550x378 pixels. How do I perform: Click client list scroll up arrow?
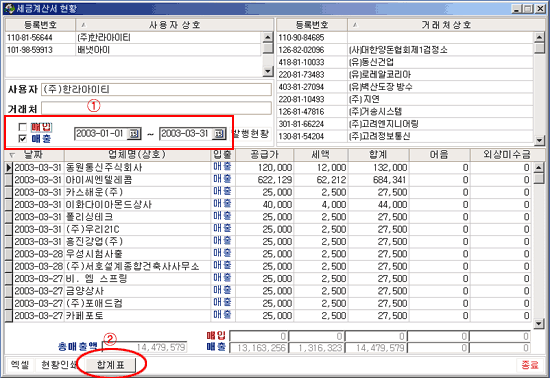tap(539, 37)
